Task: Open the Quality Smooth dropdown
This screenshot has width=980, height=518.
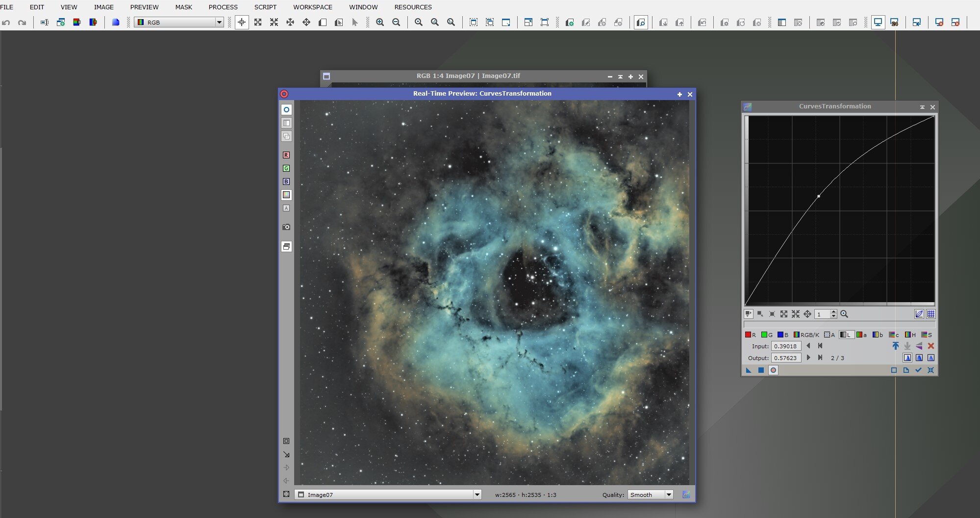Action: (x=668, y=495)
